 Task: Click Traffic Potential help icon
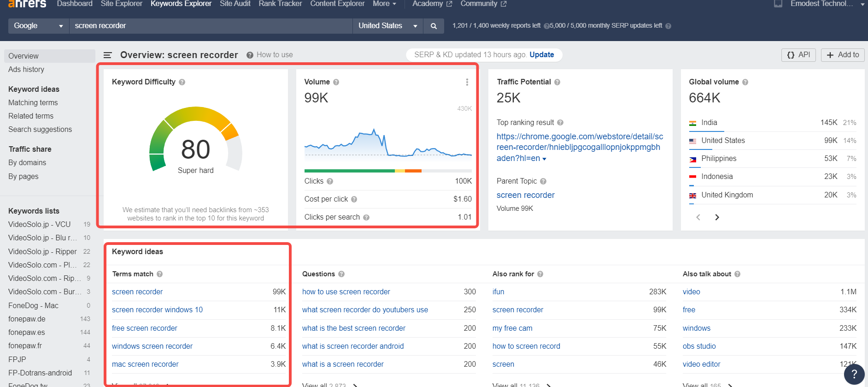(557, 82)
